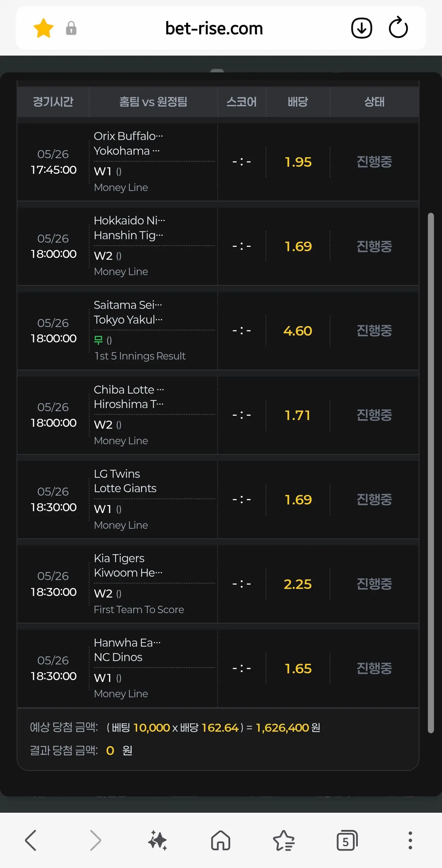Viewport: 442px width, 868px height.
Task: Open the download icon in address bar
Action: 362,28
